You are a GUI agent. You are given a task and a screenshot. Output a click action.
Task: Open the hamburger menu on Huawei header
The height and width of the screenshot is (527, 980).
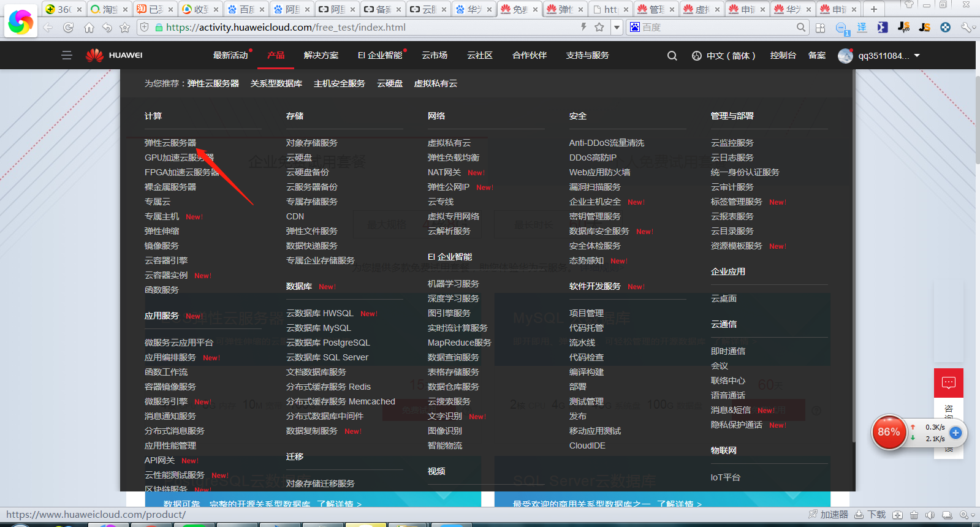(x=67, y=55)
